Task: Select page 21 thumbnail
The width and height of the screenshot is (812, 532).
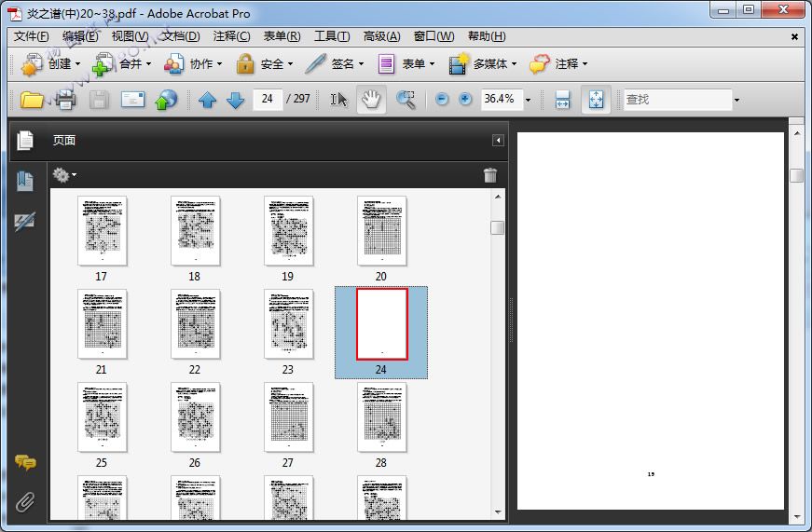Action: click(x=102, y=324)
